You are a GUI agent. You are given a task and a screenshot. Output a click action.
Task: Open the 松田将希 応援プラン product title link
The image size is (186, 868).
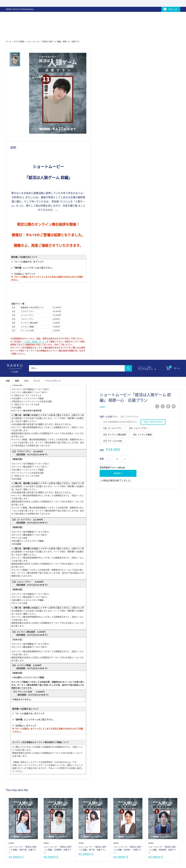pyautogui.click(x=162, y=850)
